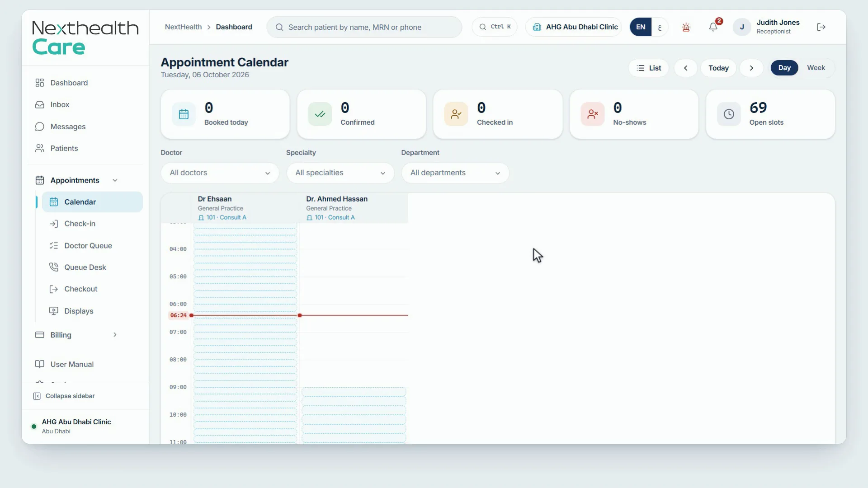Screen dimensions: 868x488
Task: Switch to List view
Action: 649,68
